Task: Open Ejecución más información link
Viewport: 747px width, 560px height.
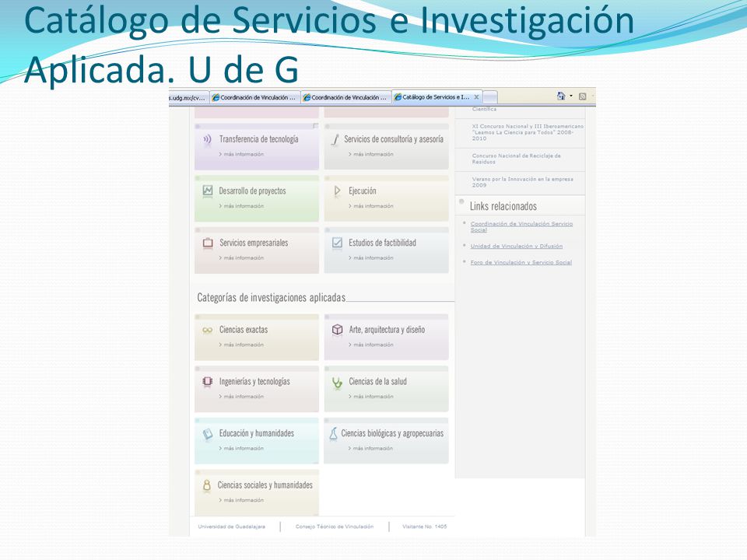Action: tap(371, 206)
